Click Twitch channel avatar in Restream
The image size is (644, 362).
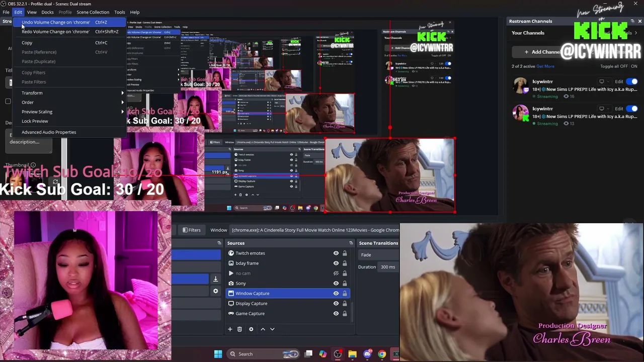pyautogui.click(x=521, y=86)
